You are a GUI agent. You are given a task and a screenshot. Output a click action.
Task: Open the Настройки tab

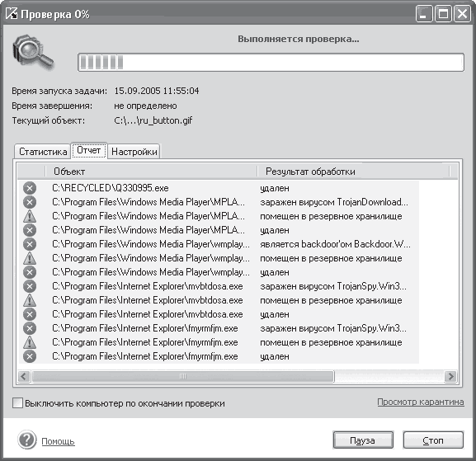[x=134, y=152]
